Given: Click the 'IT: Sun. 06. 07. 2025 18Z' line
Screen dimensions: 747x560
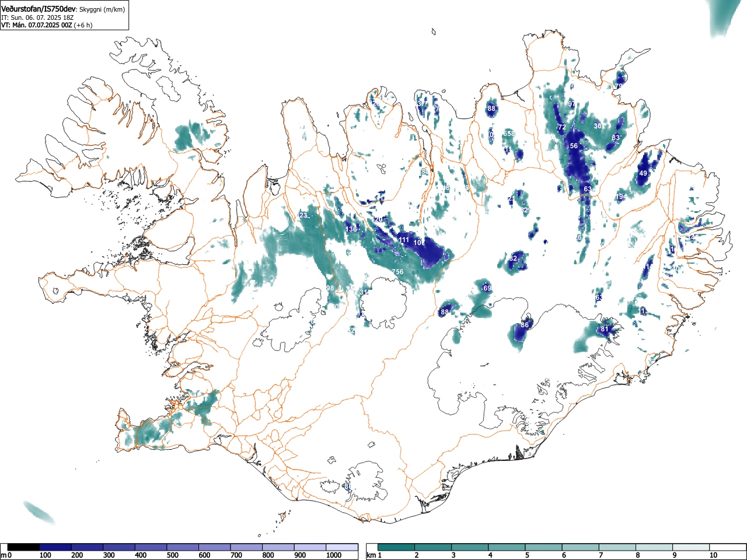Looking at the screenshot, I should (x=37, y=17).
